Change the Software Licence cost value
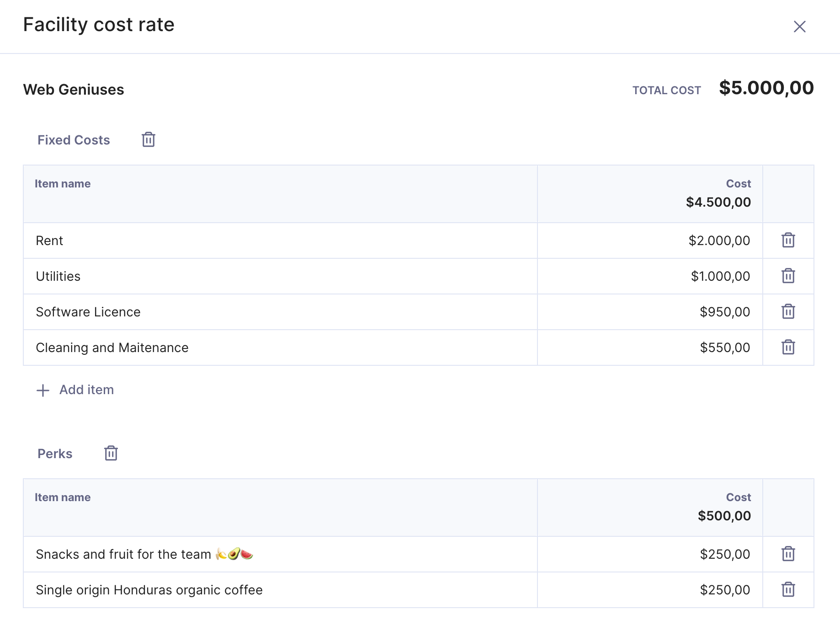This screenshot has height=620, width=840. (x=650, y=312)
